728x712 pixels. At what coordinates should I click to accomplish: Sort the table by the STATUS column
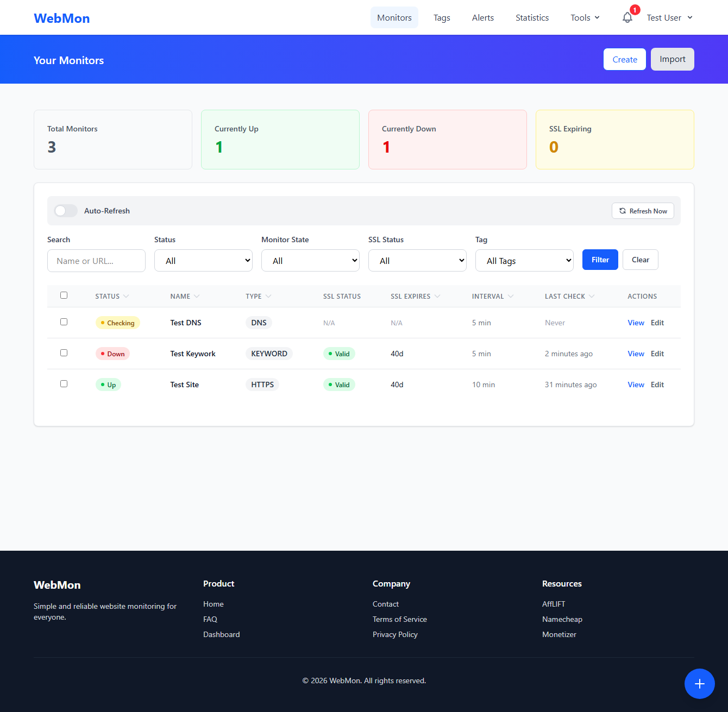pos(108,296)
